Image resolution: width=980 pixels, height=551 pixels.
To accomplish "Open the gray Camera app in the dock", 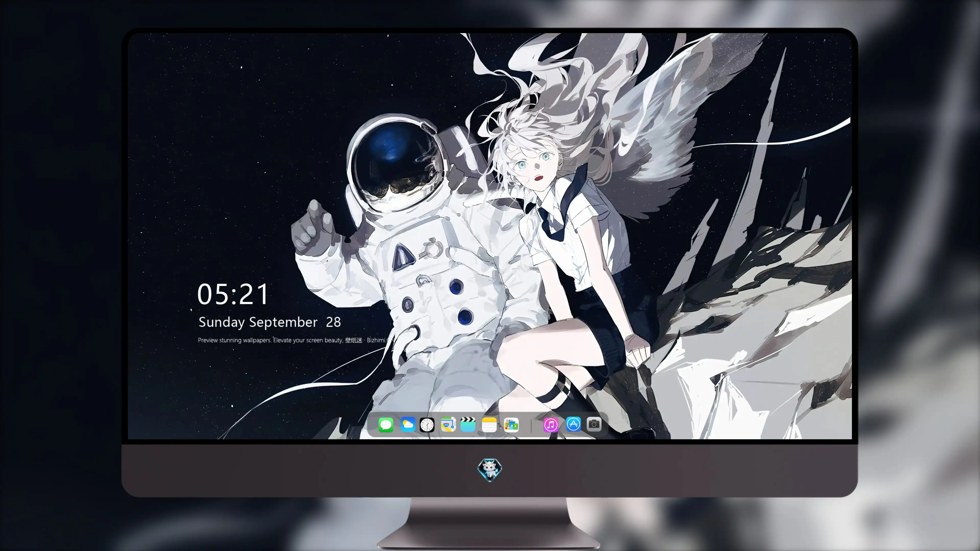I will [x=594, y=424].
